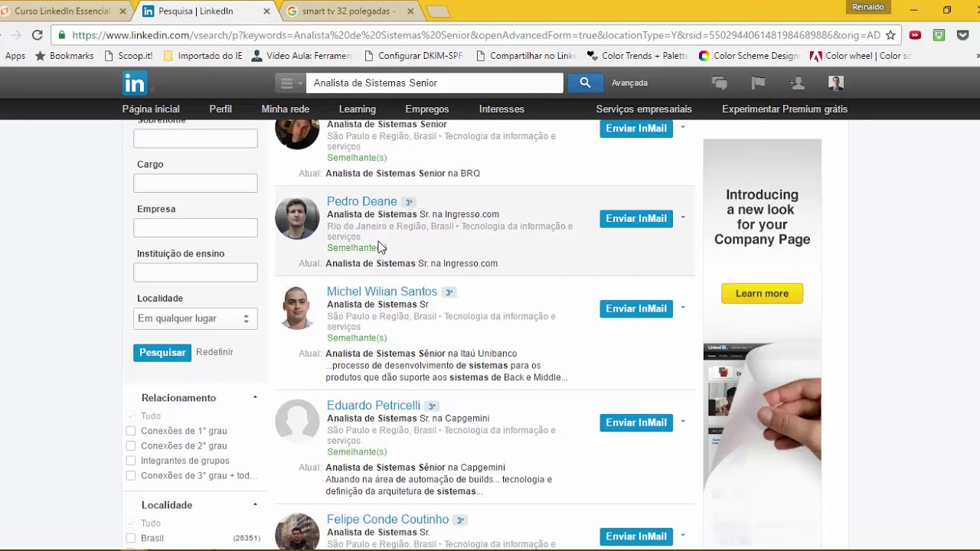
Task: Send InMail to Michel Wilian Santos
Action: 636,309
